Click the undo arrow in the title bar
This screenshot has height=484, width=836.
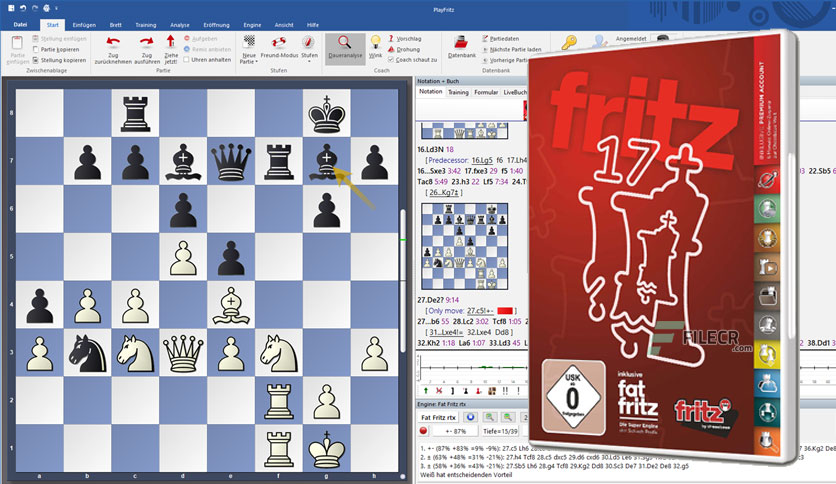23,8
